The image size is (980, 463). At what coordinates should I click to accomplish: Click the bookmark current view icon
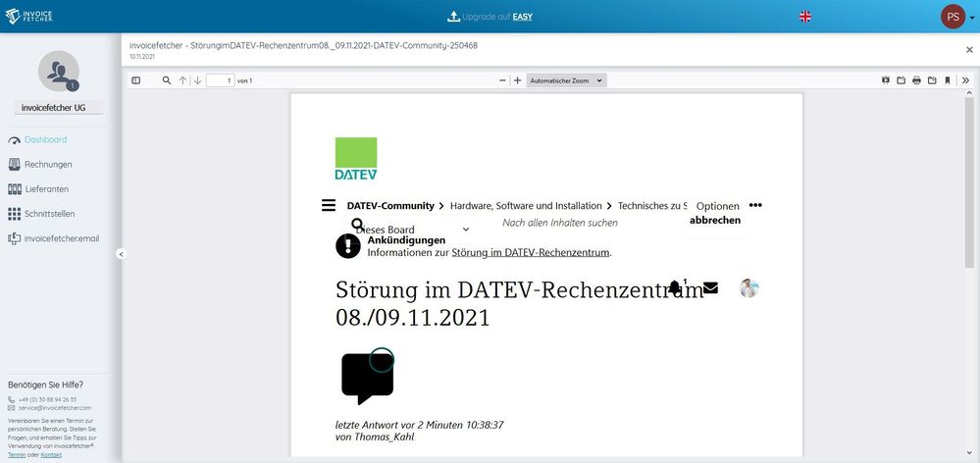tap(948, 80)
